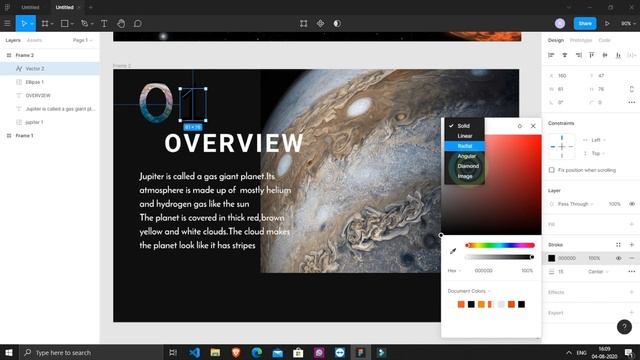Open the stroke style grid icon
640x360 pixels.
click(618, 245)
